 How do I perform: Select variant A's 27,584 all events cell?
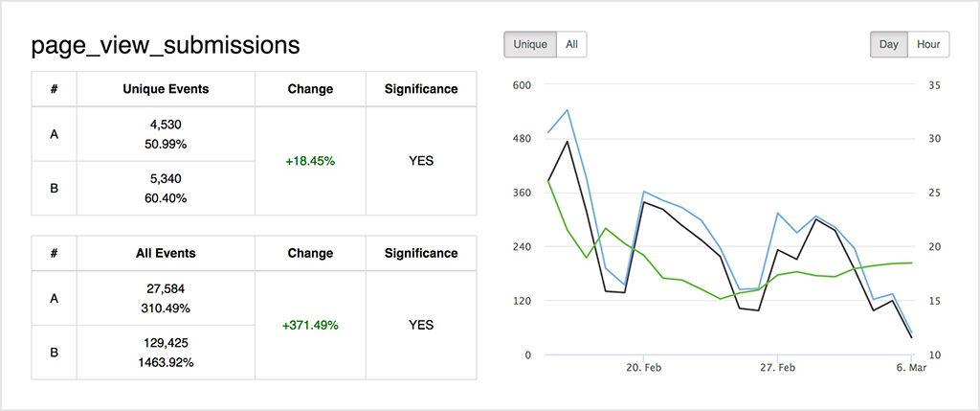166,298
